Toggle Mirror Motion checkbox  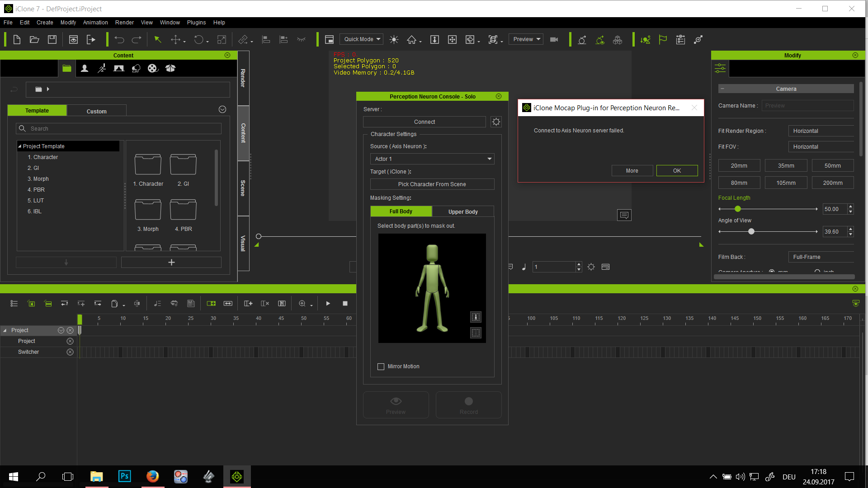click(381, 366)
